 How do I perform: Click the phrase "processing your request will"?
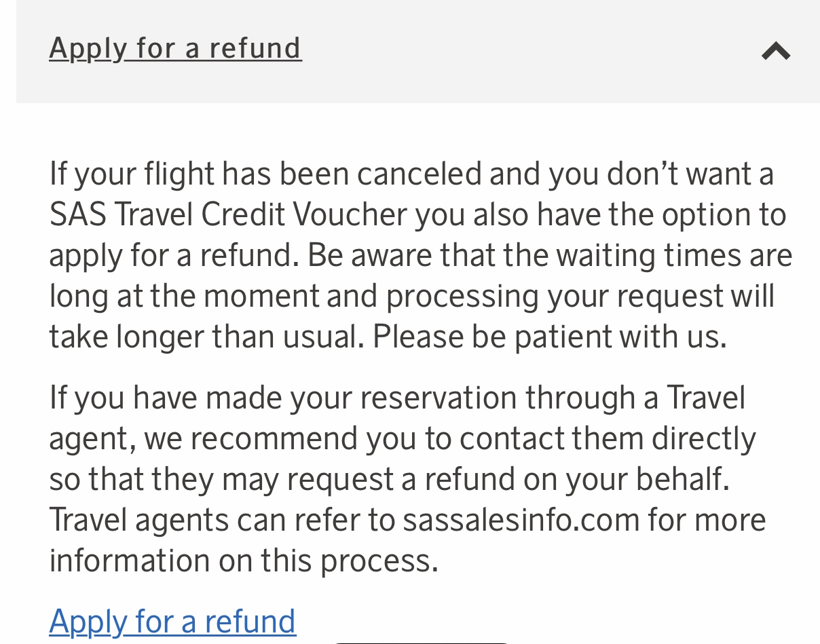580,297
